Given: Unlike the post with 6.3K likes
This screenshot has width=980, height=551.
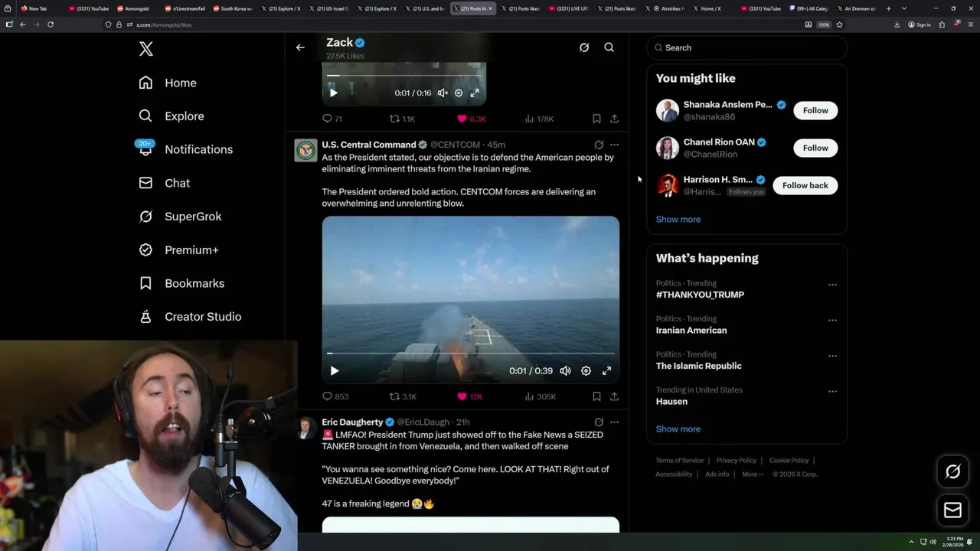Looking at the screenshot, I should [x=471, y=119].
